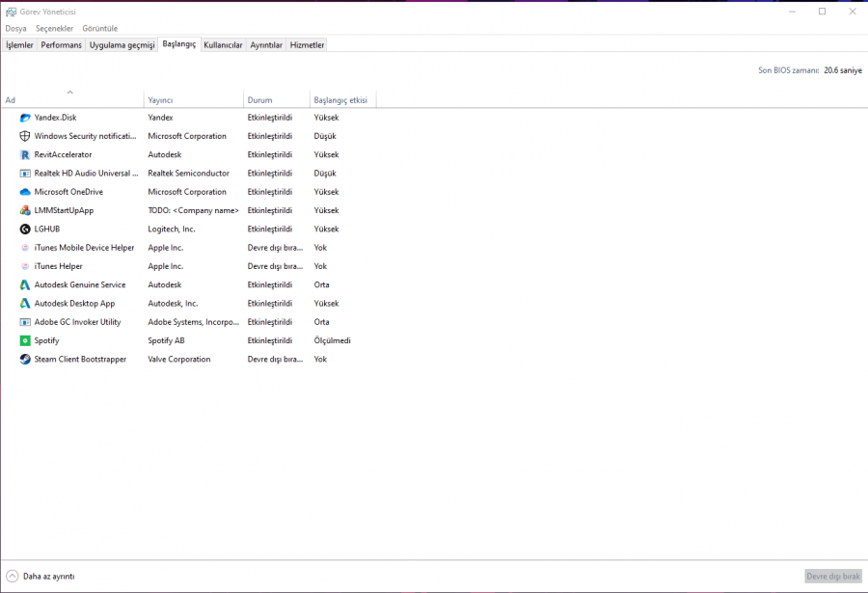Switch to the Kullanıcılar tab
The image size is (868, 593).
click(x=223, y=45)
